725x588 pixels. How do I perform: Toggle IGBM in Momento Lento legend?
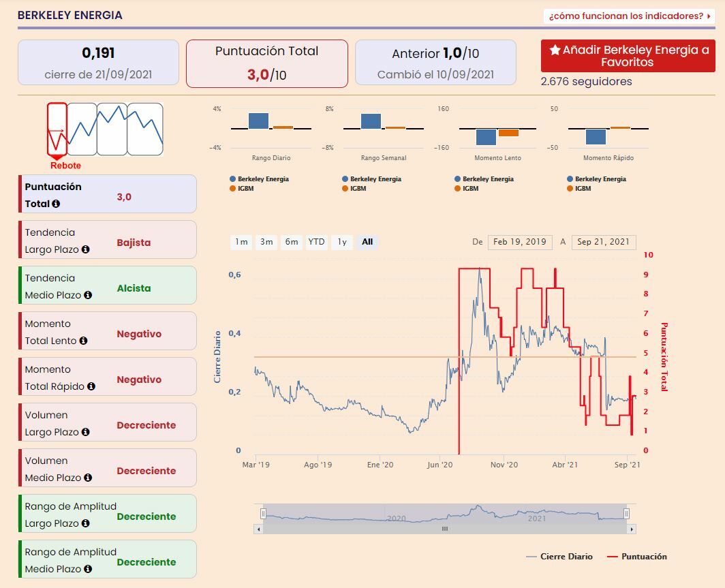467,189
